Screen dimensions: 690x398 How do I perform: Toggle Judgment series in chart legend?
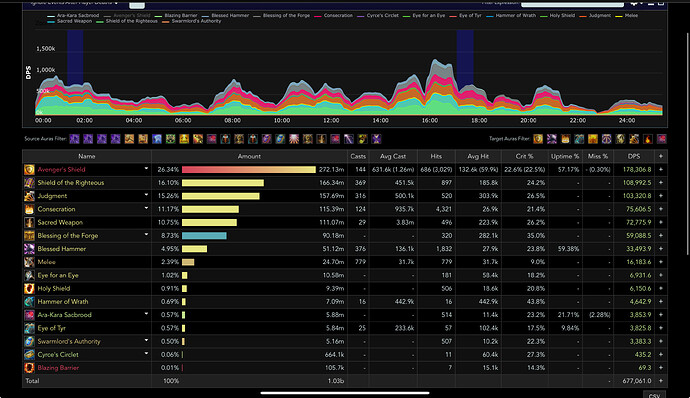click(x=595, y=15)
